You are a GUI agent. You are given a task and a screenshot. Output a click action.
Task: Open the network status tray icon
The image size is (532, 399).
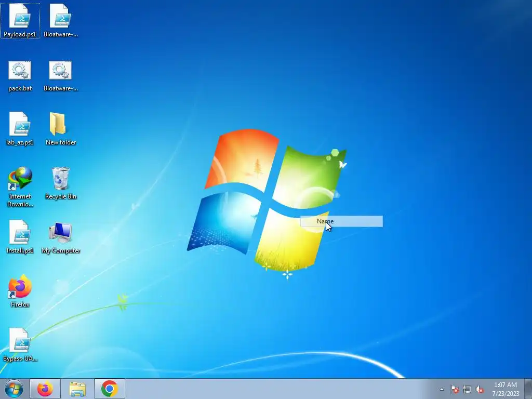[x=467, y=389]
